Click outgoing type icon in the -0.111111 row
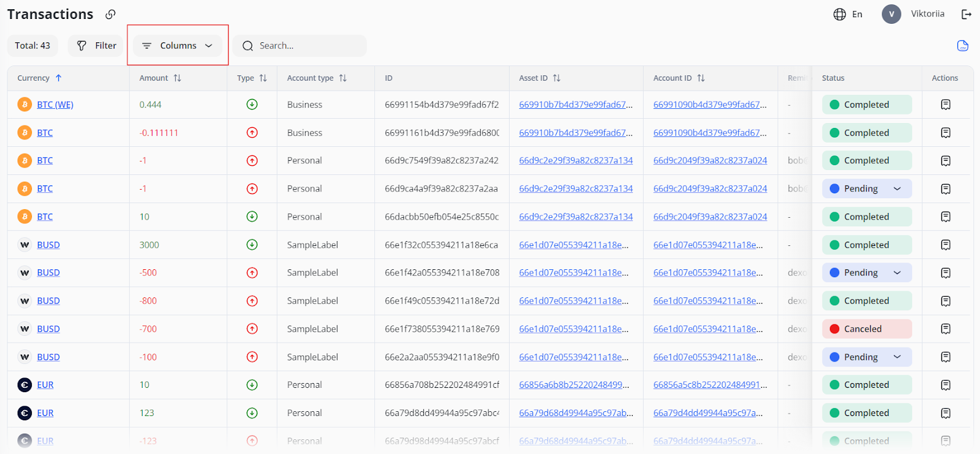 [252, 133]
